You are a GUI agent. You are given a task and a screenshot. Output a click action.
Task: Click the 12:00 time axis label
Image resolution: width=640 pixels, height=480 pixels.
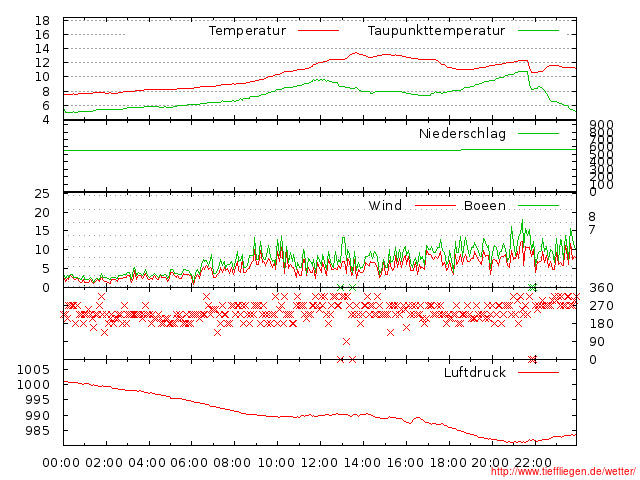[319, 463]
